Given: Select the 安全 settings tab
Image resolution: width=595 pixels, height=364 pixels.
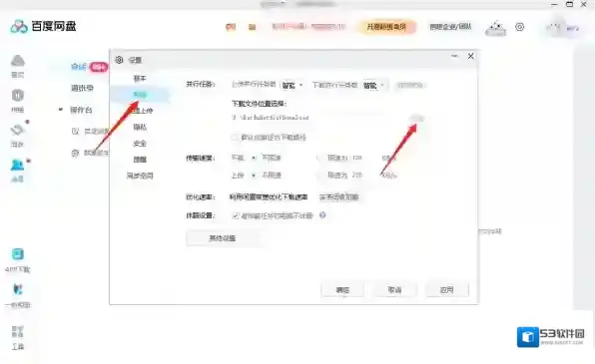Looking at the screenshot, I should [140, 144].
